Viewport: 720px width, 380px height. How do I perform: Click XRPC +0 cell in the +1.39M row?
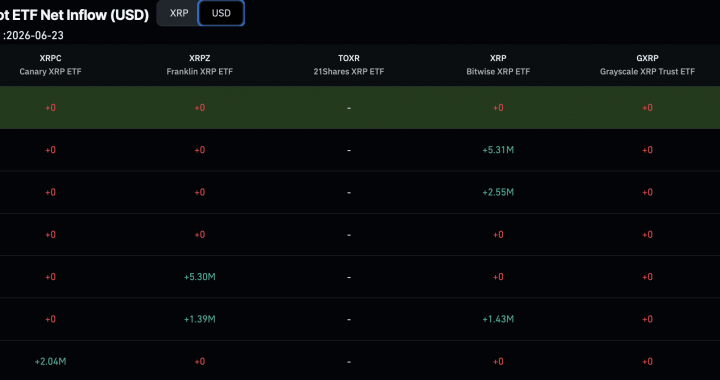tap(51, 319)
